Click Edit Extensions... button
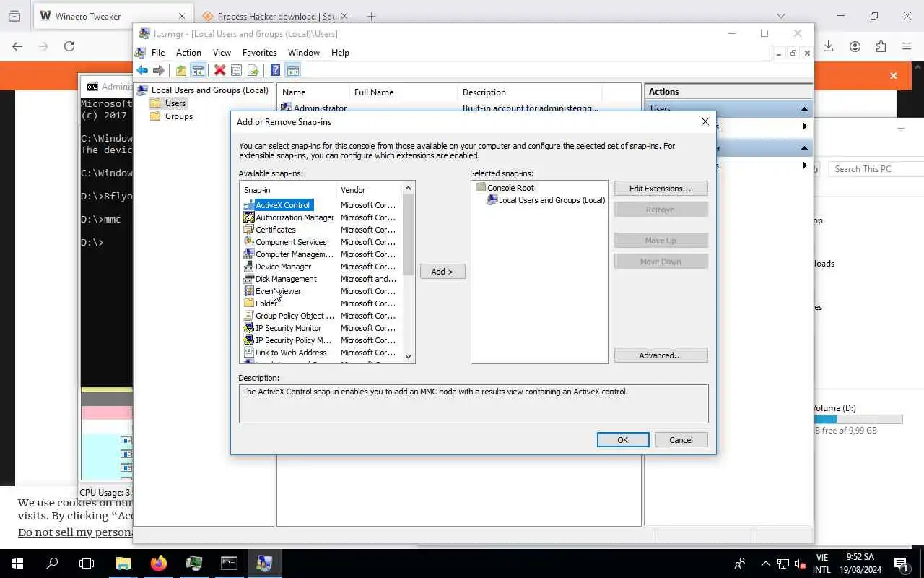The height and width of the screenshot is (578, 924). (x=661, y=189)
